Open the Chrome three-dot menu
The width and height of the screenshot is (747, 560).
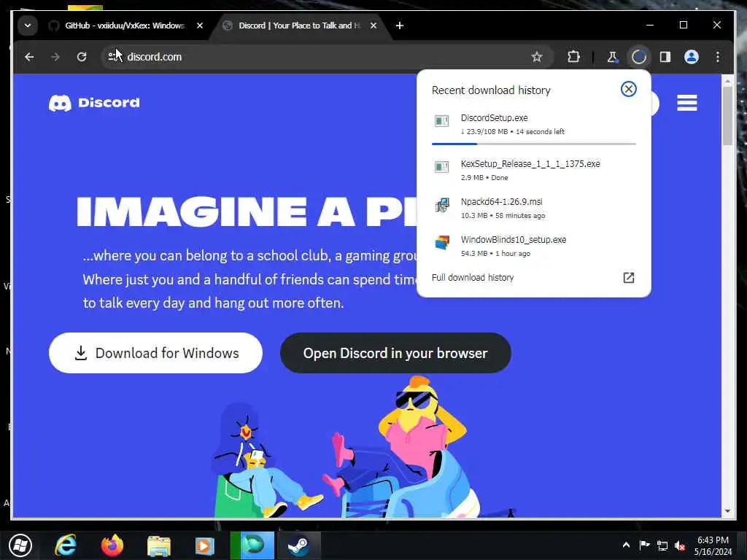[718, 57]
